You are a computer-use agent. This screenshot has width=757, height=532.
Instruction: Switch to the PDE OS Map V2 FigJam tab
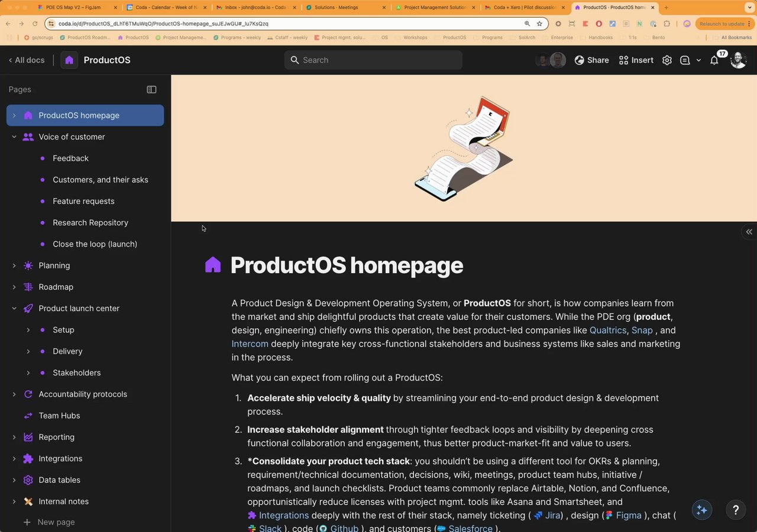pyautogui.click(x=77, y=8)
